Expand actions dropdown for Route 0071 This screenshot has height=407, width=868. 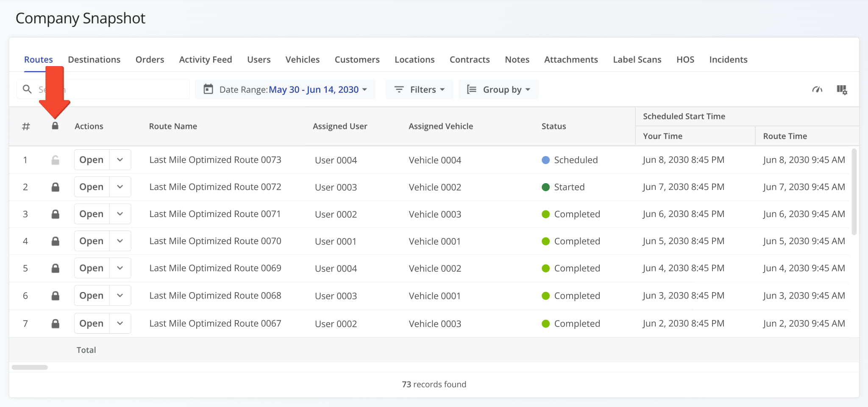click(120, 214)
